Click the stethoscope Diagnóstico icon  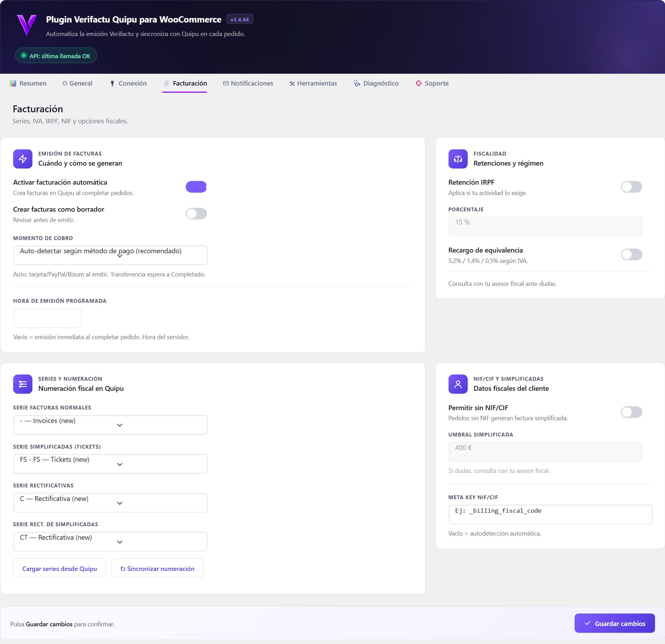pyautogui.click(x=357, y=83)
